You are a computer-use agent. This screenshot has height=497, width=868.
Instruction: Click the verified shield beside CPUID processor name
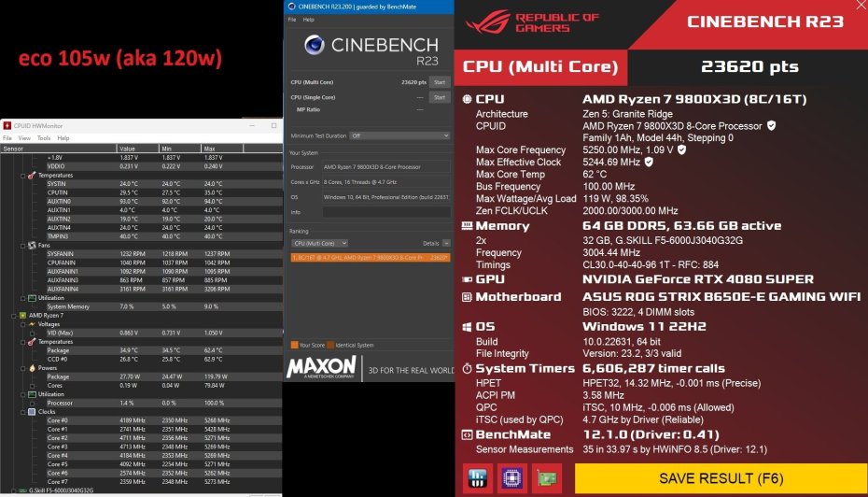[771, 126]
